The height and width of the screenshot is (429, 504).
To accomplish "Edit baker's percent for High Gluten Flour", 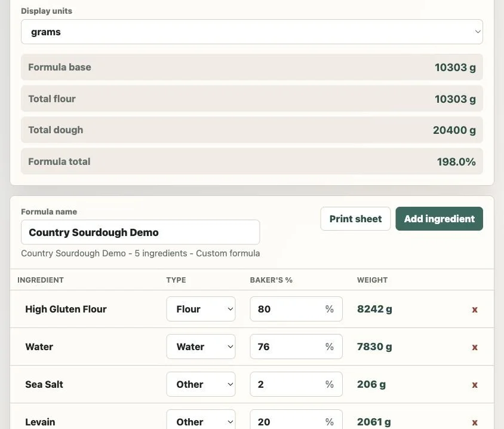I will pyautogui.click(x=296, y=309).
